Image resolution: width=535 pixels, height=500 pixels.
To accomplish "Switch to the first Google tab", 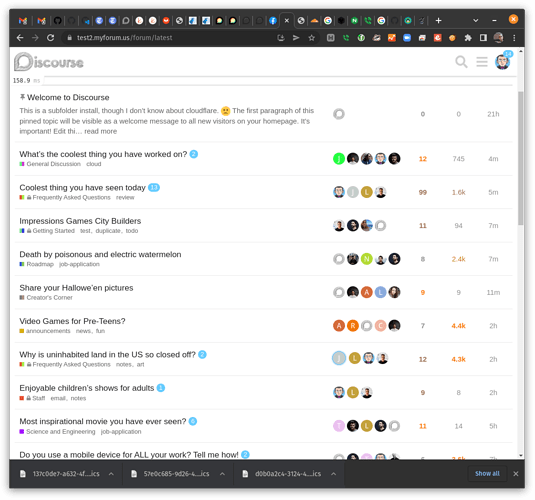I will 328,20.
